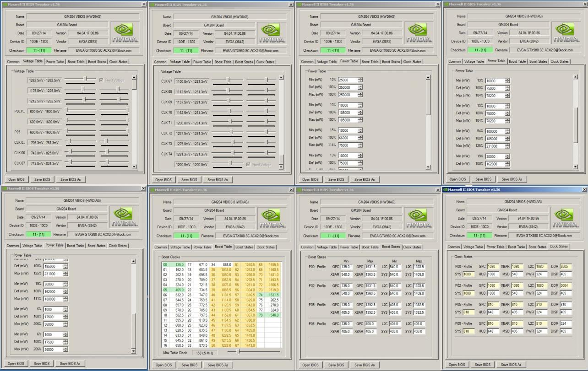Click the spinner arrows beside the 100000 field
The height and width of the screenshot is (371, 588).
(x=507, y=131)
